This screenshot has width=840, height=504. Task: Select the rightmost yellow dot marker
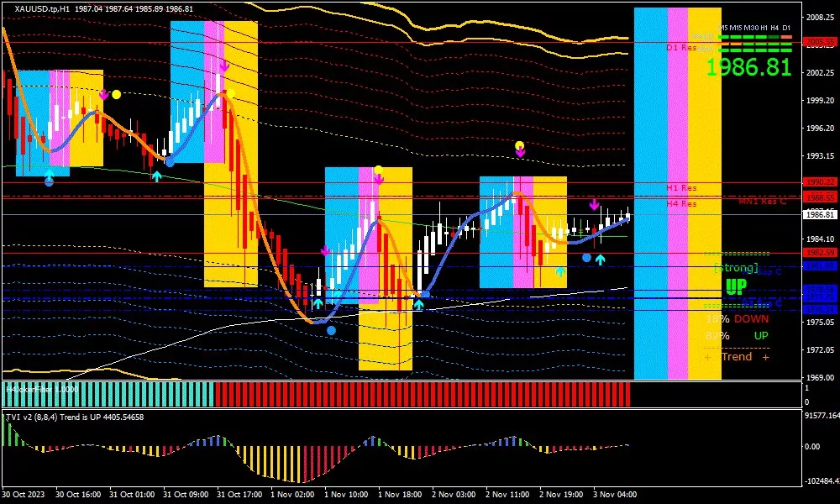coord(520,146)
